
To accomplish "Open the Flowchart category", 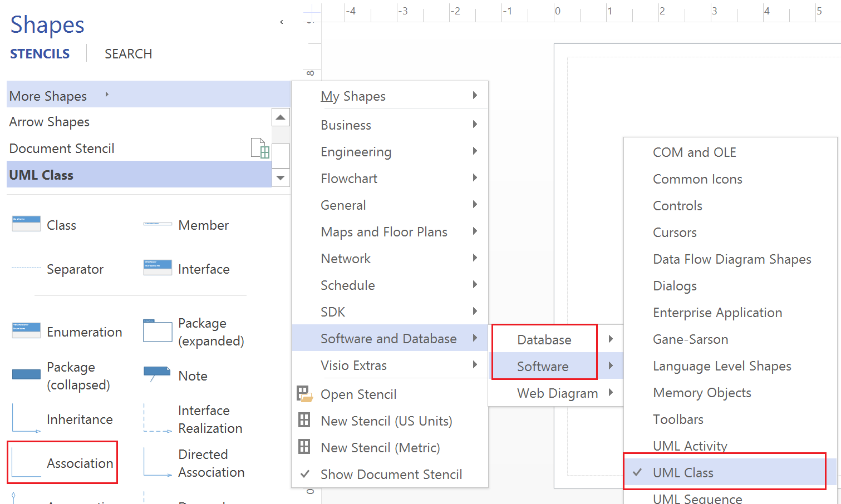I will [x=349, y=178].
